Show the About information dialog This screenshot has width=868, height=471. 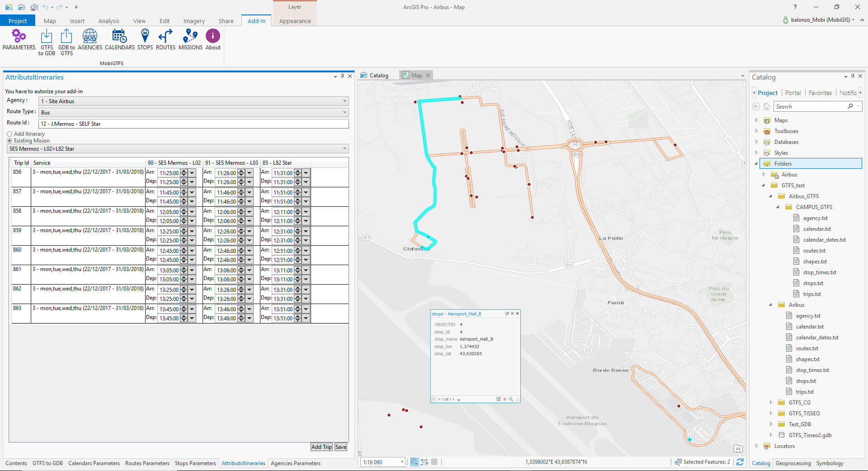pos(213,39)
